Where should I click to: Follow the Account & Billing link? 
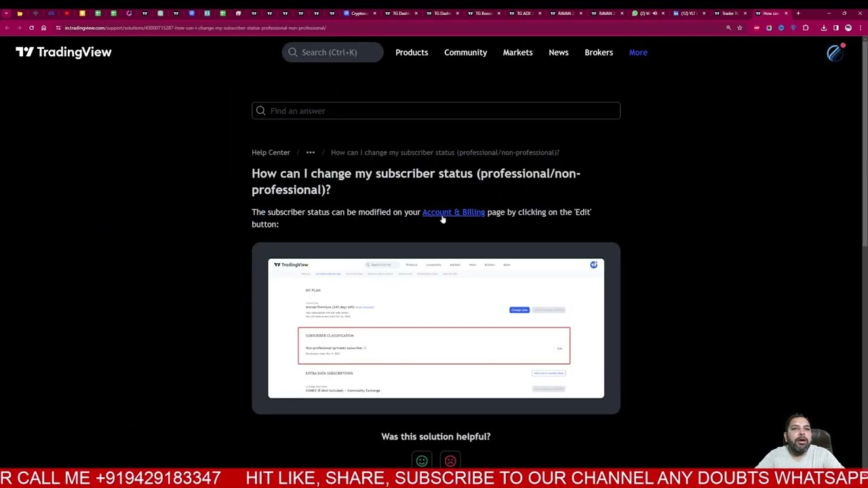coord(454,212)
